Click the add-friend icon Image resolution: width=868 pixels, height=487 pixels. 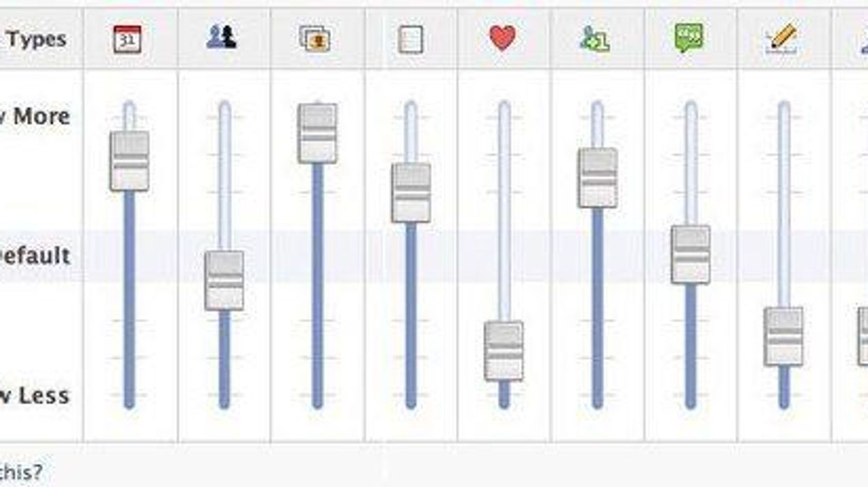click(x=595, y=39)
